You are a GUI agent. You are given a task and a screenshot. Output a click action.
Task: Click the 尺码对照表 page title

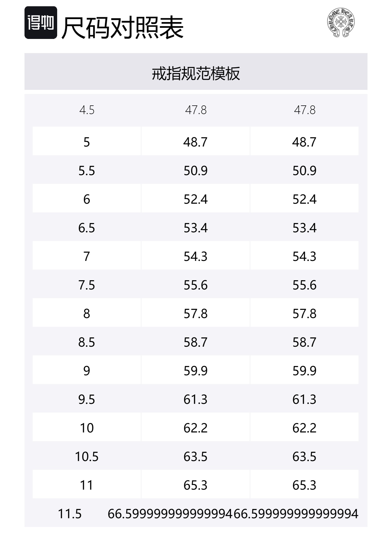123,27
